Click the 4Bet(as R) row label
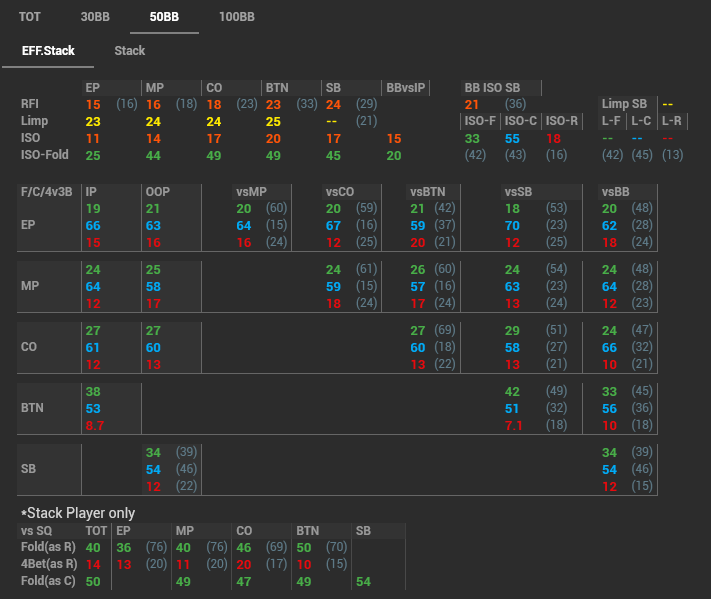The width and height of the screenshot is (711, 599). coord(48,564)
